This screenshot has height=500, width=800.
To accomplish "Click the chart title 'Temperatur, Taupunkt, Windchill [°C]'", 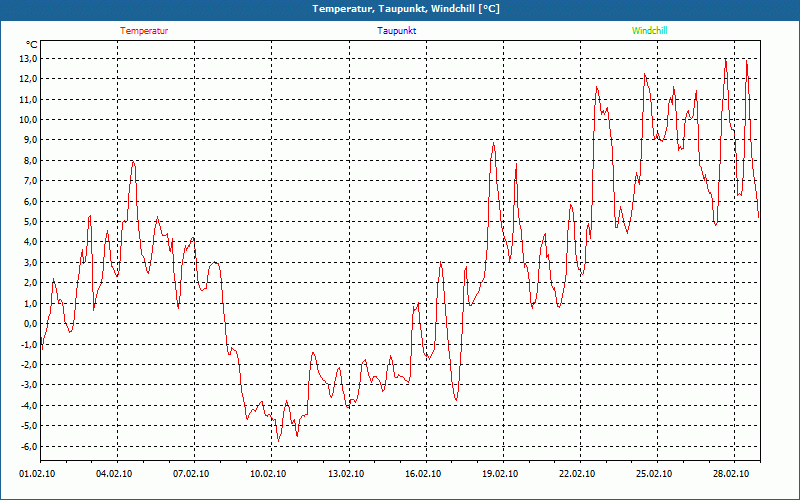I will [406, 9].
